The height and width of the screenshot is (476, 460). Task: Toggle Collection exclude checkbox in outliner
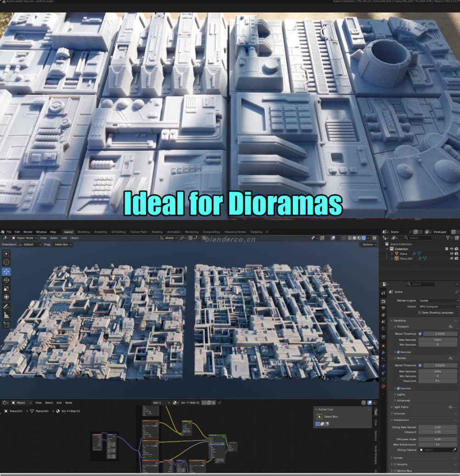coord(447,249)
